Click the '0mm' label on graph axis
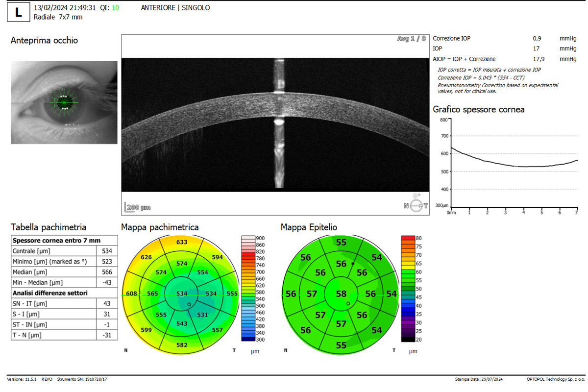The height and width of the screenshot is (392, 588). (x=451, y=213)
